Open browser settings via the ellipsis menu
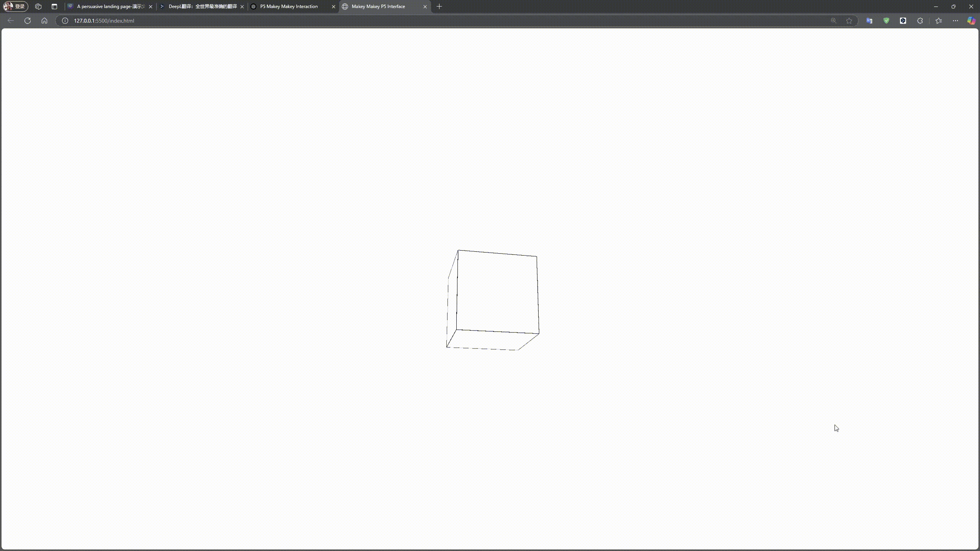980x551 pixels. coord(955,21)
